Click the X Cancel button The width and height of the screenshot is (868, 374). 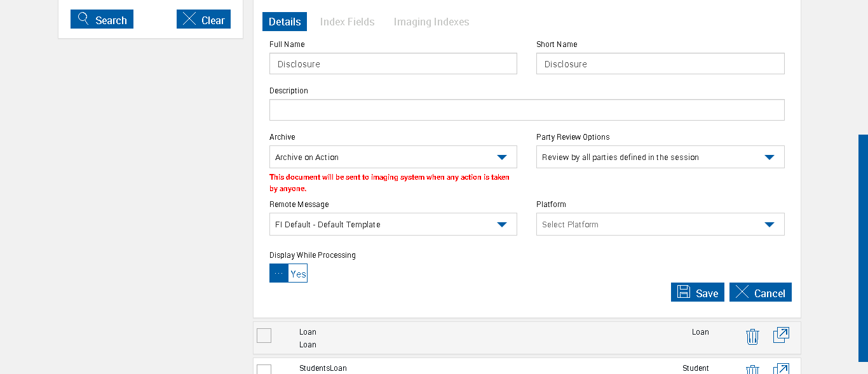[760, 293]
